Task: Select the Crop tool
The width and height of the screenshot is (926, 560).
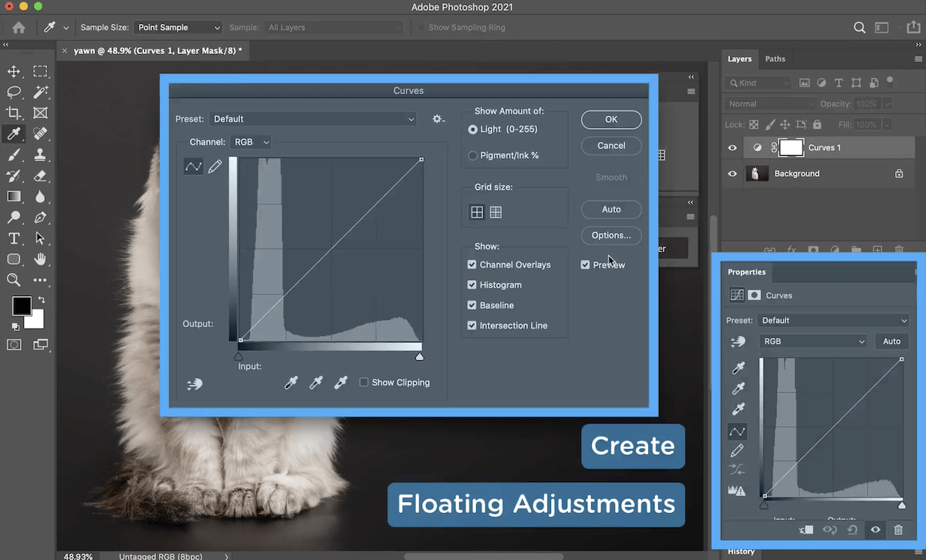Action: click(x=14, y=113)
